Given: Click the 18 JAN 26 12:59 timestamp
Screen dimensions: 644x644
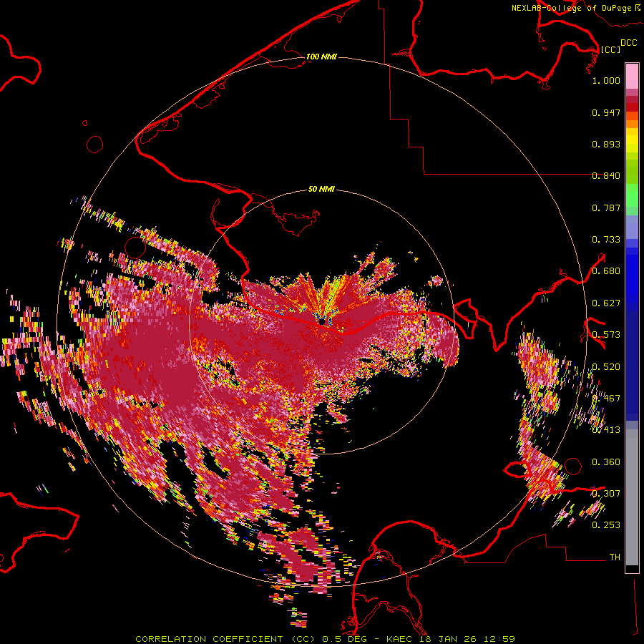Looking at the screenshot, I should [x=467, y=639].
